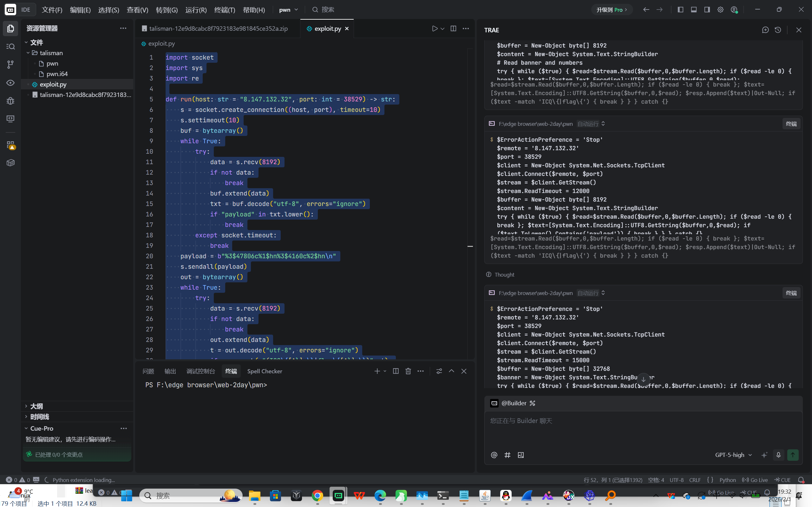Image resolution: width=812 pixels, height=507 pixels.
Task: Open the Search view in activity bar
Action: coord(10,47)
